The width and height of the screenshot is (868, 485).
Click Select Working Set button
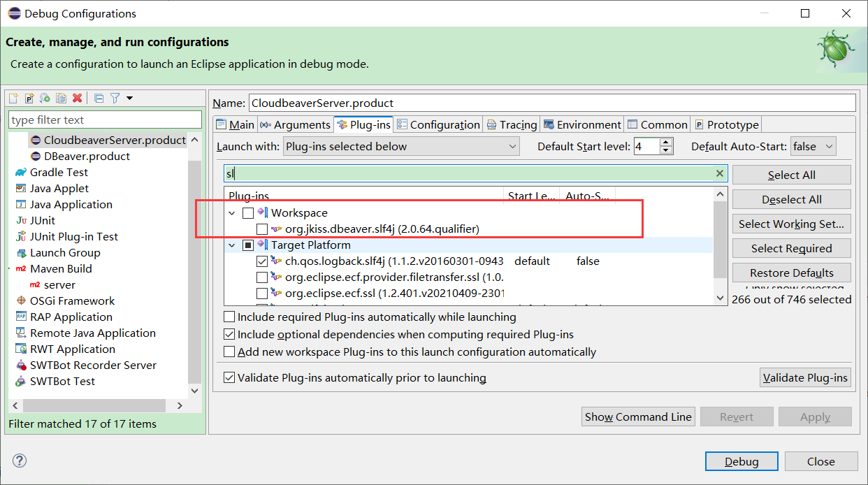click(792, 224)
